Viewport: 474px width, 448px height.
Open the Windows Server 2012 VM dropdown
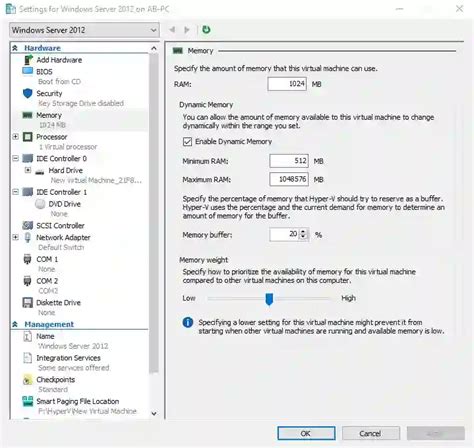[x=84, y=30]
